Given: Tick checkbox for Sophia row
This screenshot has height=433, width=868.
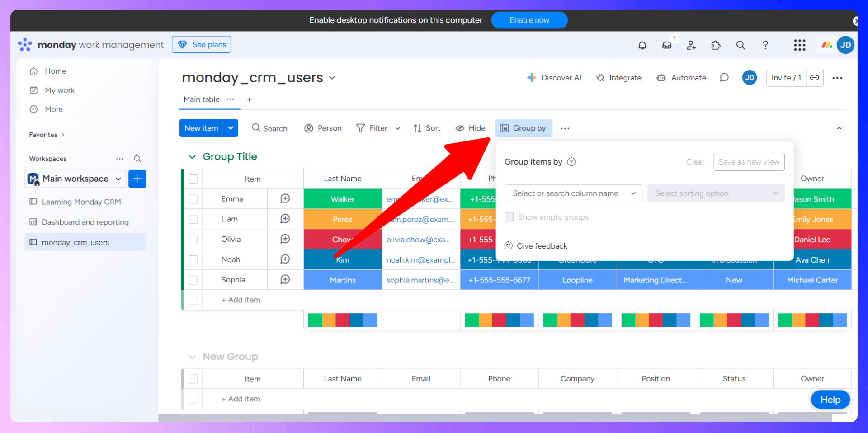Looking at the screenshot, I should (x=193, y=280).
